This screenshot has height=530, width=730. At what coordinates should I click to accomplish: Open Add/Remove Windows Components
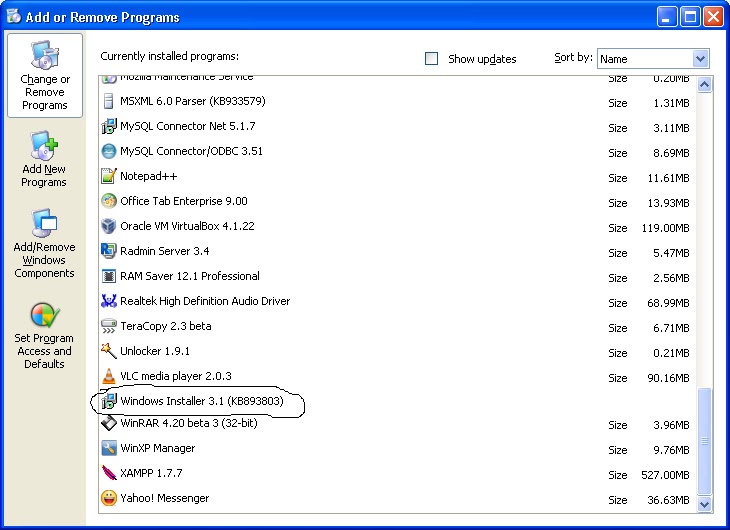pos(44,244)
